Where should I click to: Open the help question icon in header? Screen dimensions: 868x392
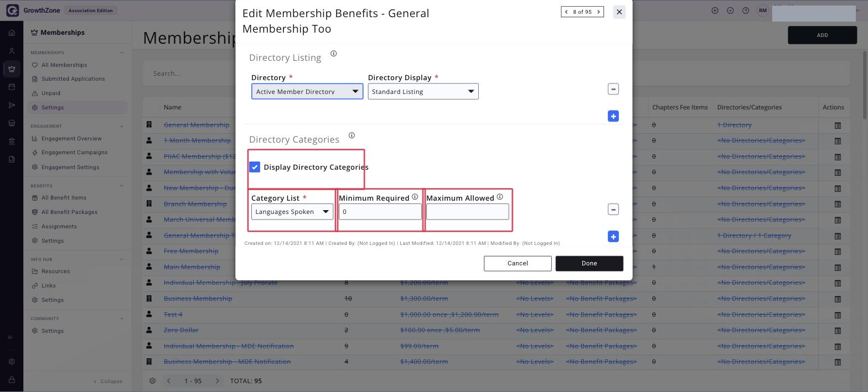[746, 11]
